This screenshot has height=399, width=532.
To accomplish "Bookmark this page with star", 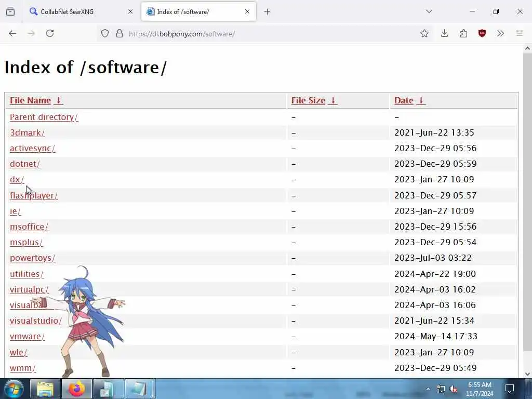I will [424, 33].
